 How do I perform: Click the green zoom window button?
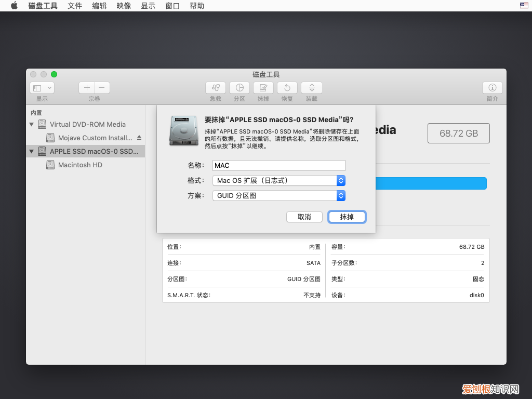tap(54, 74)
